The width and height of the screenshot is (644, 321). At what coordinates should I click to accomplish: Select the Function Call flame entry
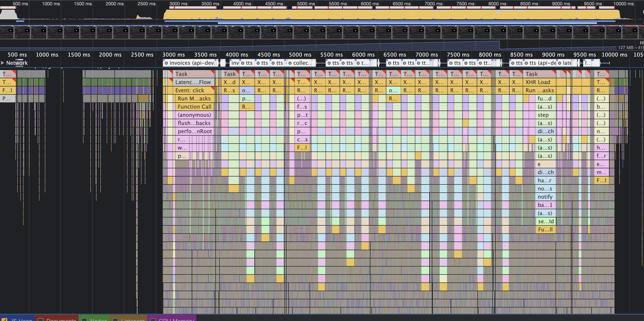(194, 107)
